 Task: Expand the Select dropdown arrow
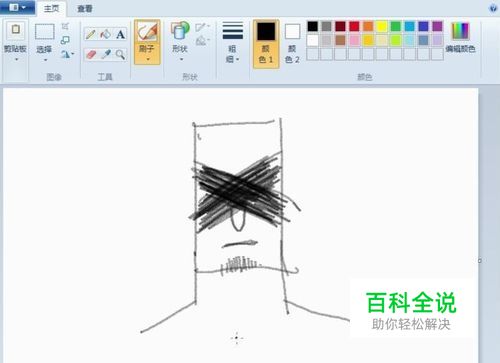(45, 60)
